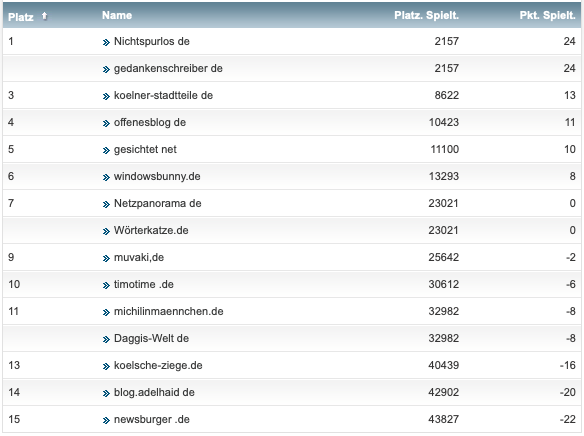Open the koelsche-ziege.de link
Image resolution: width=584 pixels, height=436 pixels.
pos(158,365)
